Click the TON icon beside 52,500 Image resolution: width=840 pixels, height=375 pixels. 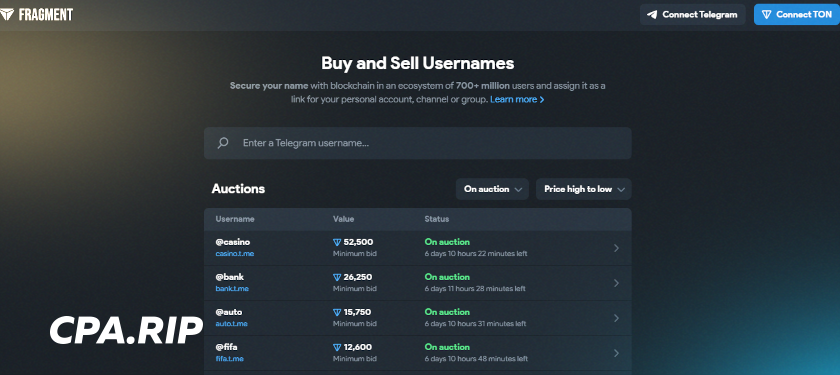click(337, 242)
